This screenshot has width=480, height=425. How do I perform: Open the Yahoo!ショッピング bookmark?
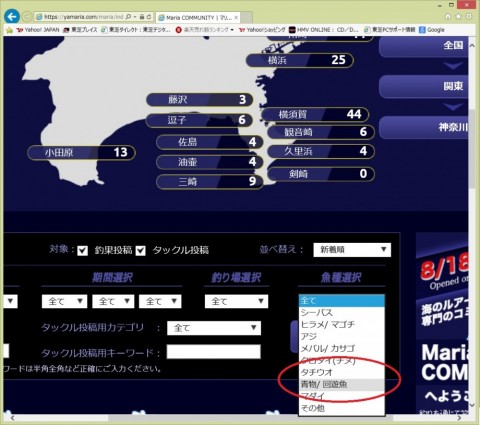coord(262,30)
